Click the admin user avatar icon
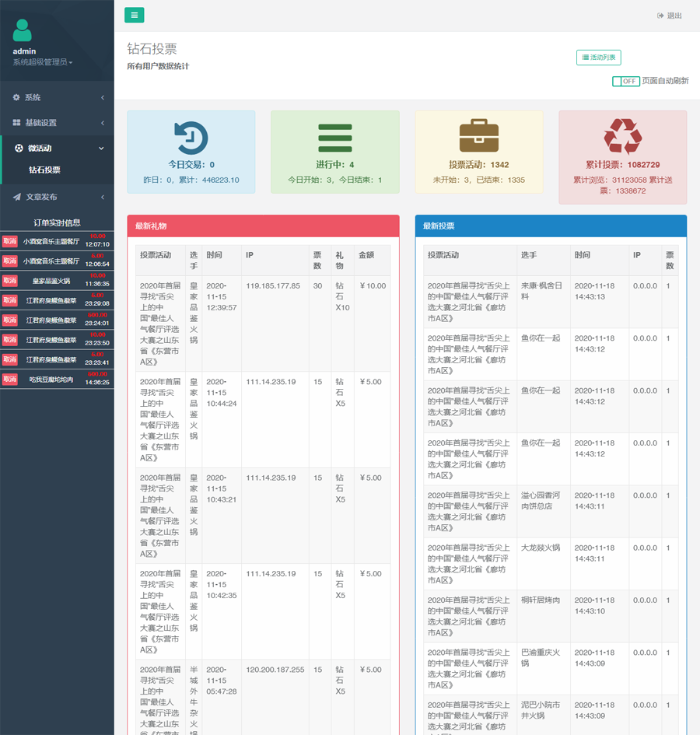700x735 pixels. (23, 30)
